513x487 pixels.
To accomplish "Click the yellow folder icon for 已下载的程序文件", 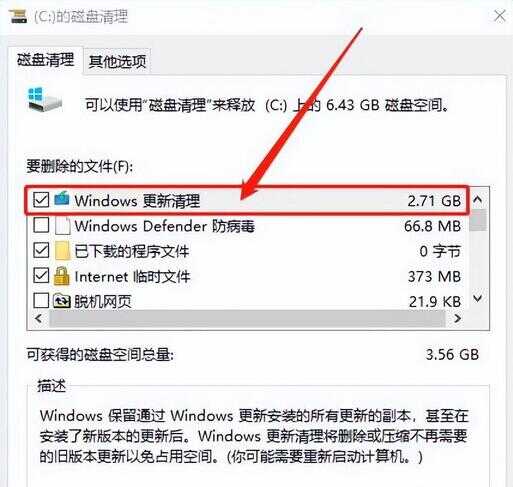I will point(62,251).
